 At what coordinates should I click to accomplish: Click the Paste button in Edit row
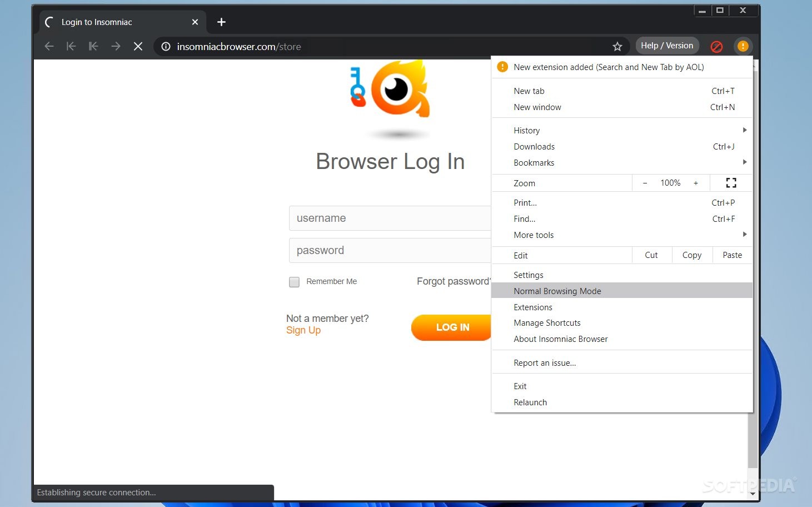click(733, 255)
